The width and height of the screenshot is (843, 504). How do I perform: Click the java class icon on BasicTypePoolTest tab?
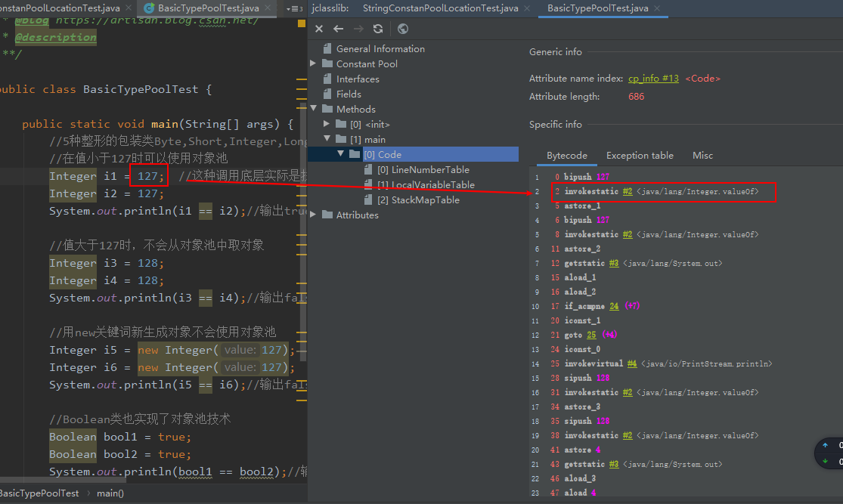tap(149, 8)
